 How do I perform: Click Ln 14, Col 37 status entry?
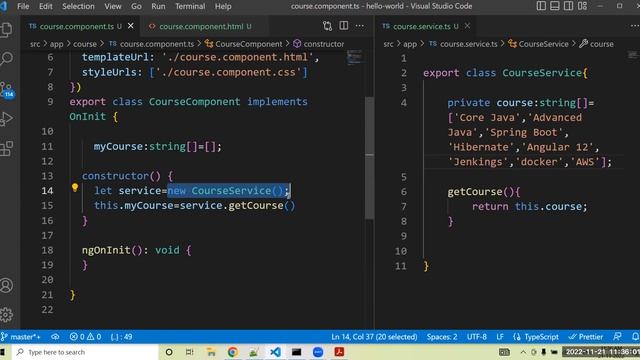pos(374,337)
